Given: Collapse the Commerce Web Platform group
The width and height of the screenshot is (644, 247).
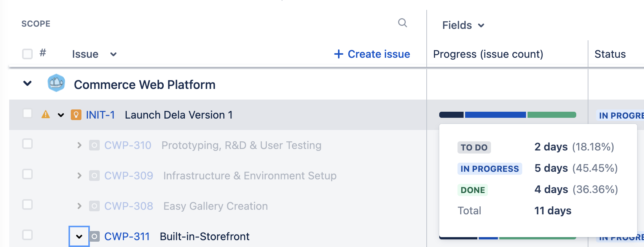Looking at the screenshot, I should 27,83.
